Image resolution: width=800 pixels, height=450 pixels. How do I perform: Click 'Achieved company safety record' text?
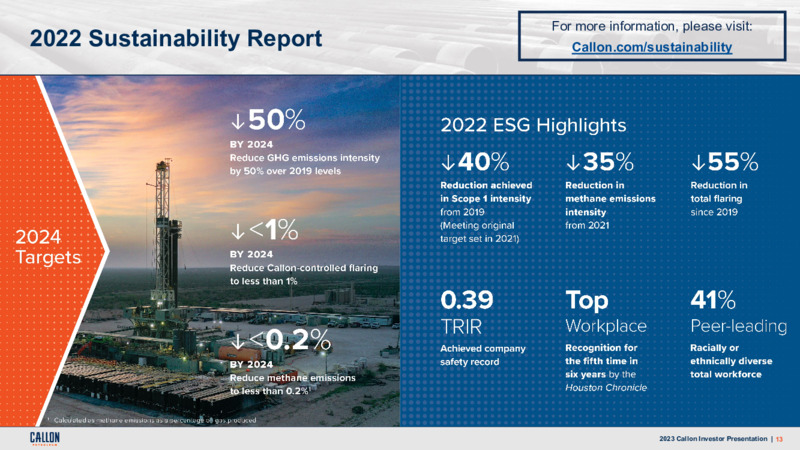(x=483, y=355)
